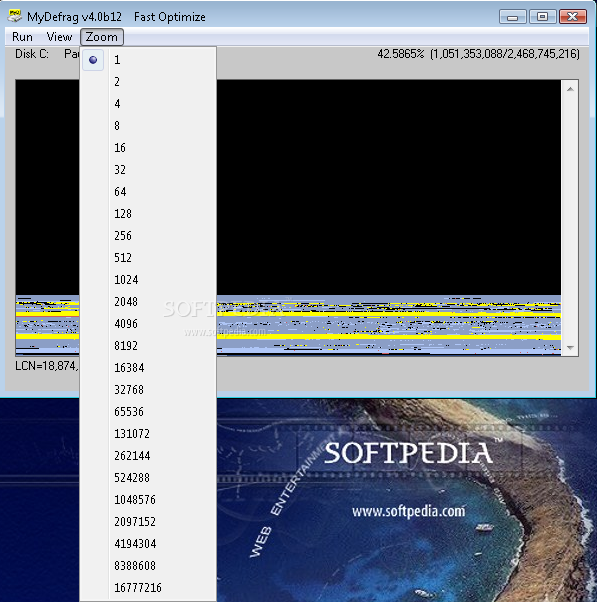Pick the 2048 zoom option
The image size is (597, 602).
(x=148, y=302)
